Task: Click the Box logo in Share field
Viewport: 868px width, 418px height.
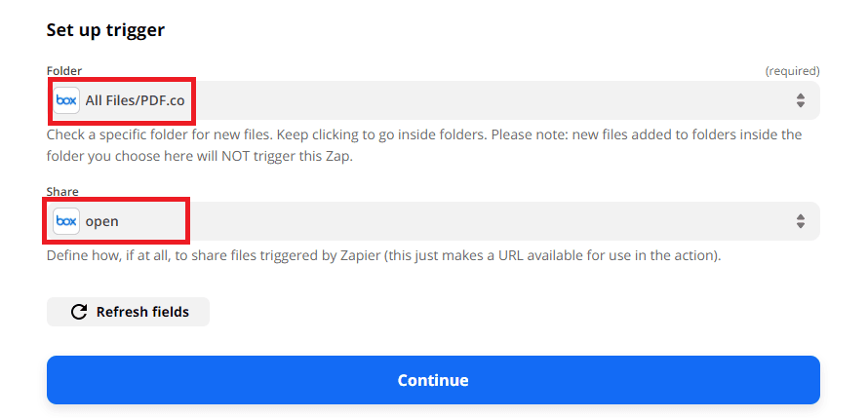Action: pyautogui.click(x=66, y=221)
